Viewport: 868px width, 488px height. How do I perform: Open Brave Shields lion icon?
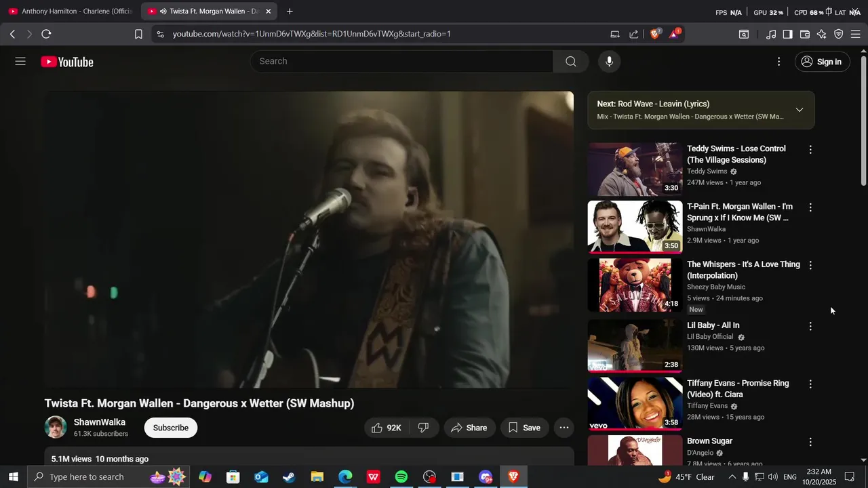(x=655, y=34)
